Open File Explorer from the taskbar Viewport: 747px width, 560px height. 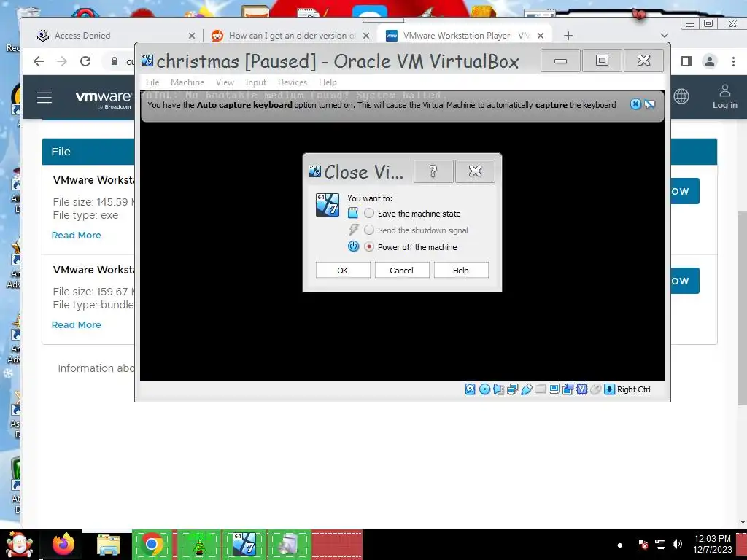click(x=108, y=544)
